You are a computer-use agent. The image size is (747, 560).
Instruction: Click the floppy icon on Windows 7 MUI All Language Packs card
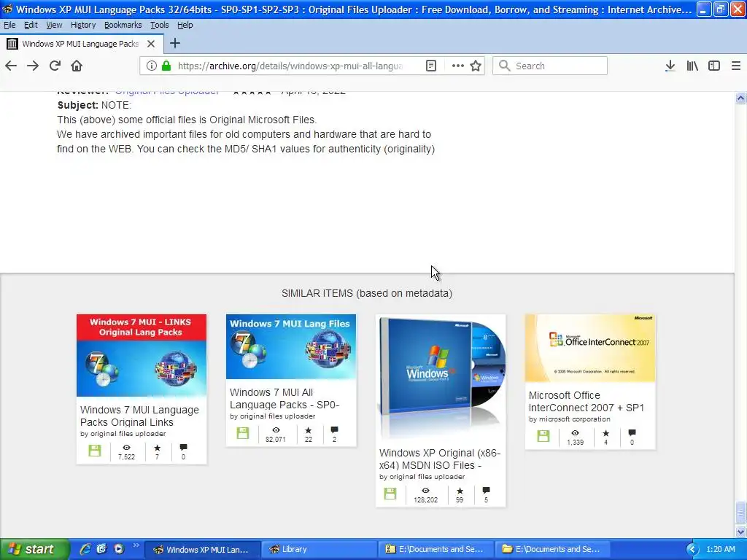tap(243, 433)
